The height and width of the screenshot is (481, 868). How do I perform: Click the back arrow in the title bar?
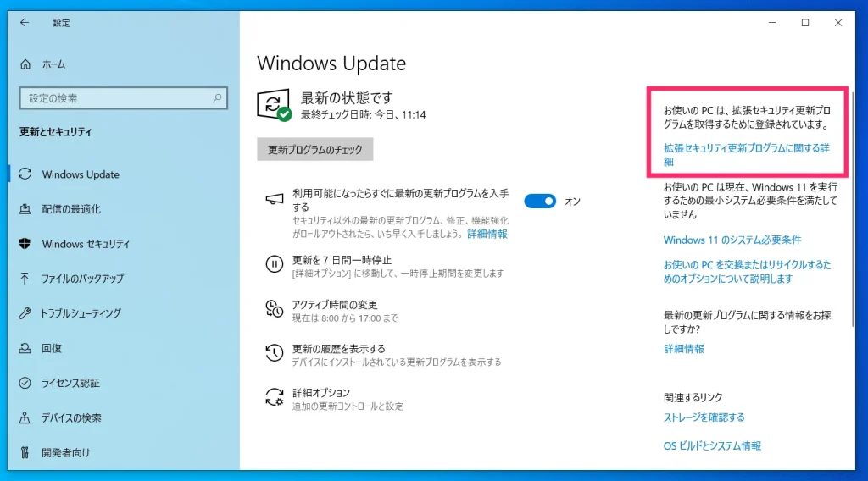point(25,23)
